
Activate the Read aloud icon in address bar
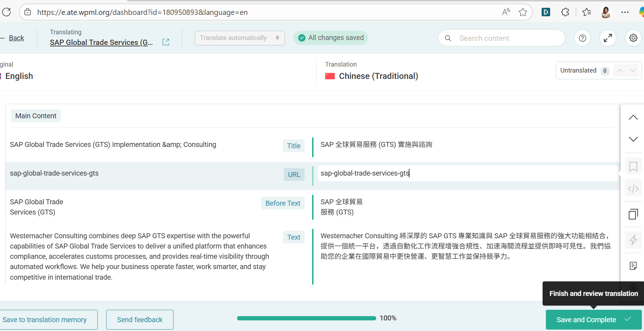coord(506,12)
